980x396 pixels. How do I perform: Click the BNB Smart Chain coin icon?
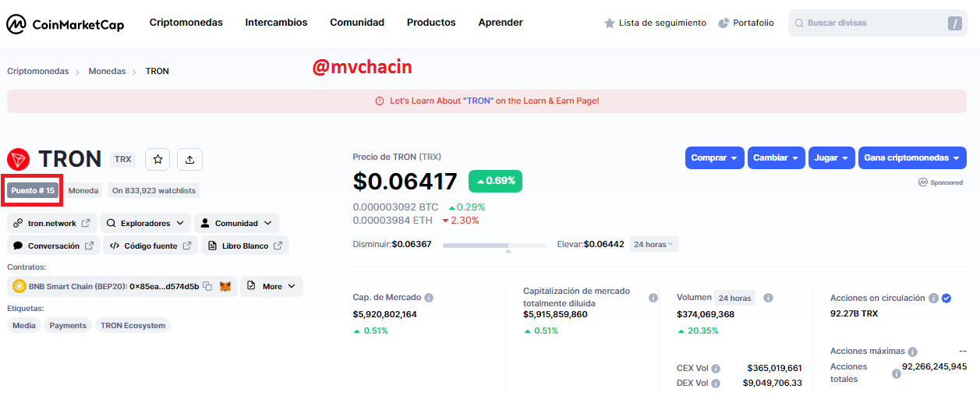pyautogui.click(x=19, y=286)
